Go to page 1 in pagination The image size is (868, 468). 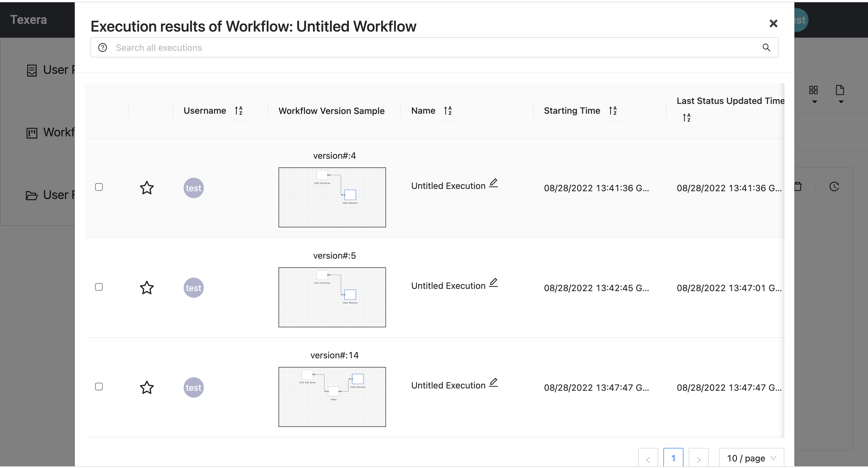tap(673, 458)
